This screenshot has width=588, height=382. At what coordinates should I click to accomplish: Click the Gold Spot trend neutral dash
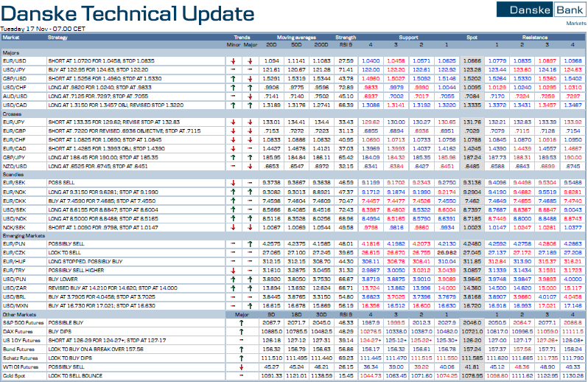click(241, 375)
